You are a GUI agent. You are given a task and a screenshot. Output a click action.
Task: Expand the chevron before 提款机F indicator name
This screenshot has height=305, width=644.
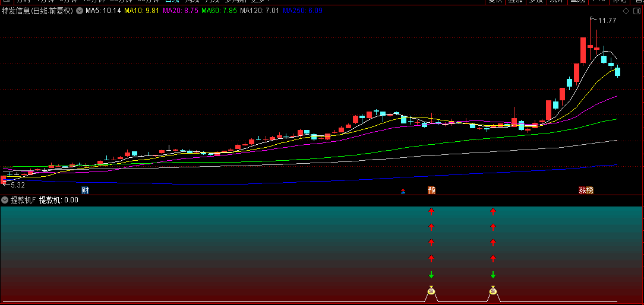click(x=5, y=201)
